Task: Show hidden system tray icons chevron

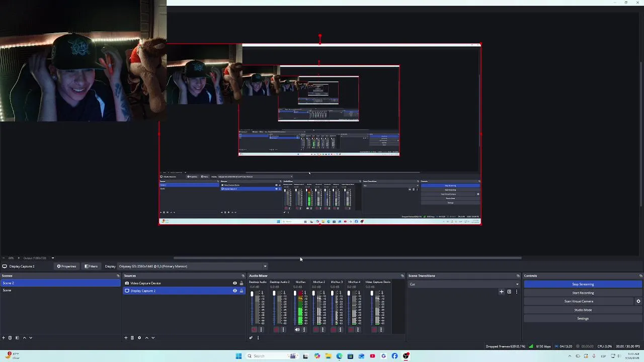Action: (x=570, y=356)
